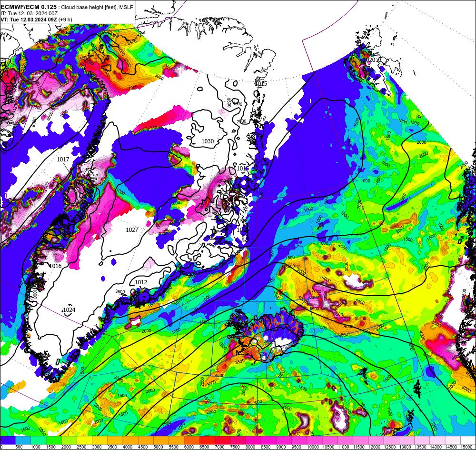Click the '12000' tick label on the color scale
Screen dimensions: 476x450
pyautogui.click(x=374, y=447)
